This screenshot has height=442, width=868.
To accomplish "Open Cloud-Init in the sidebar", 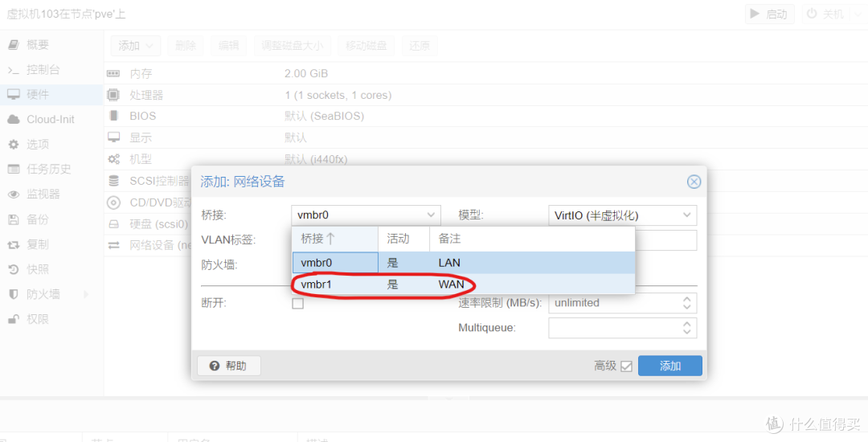I will point(51,120).
